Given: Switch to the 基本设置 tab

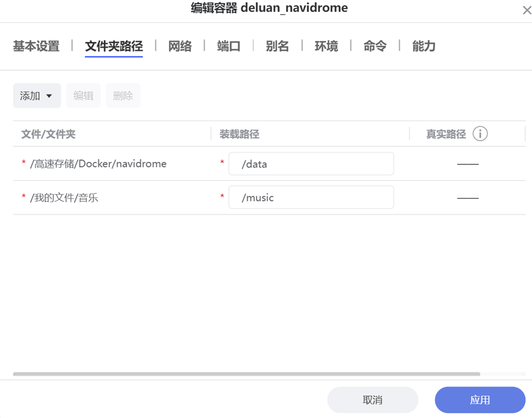Looking at the screenshot, I should click(36, 46).
